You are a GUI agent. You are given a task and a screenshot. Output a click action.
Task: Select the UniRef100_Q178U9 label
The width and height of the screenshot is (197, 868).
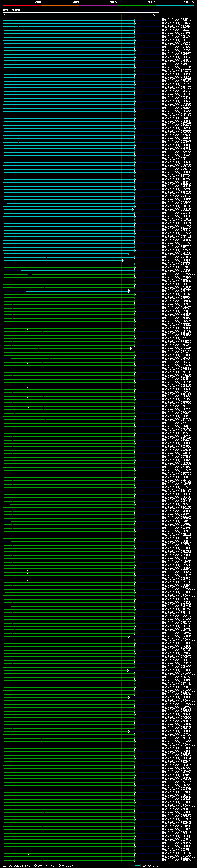coord(177,792)
